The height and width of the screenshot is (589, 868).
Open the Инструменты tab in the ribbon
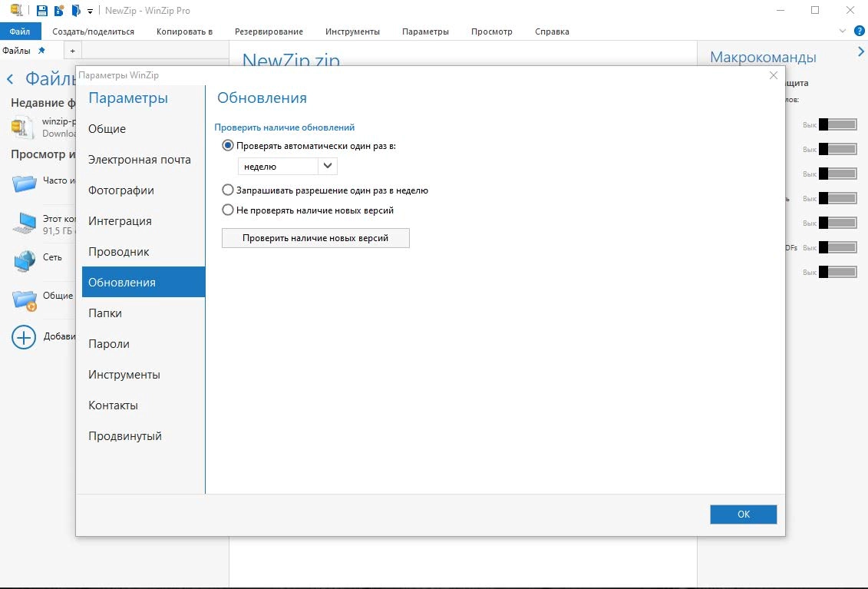(x=352, y=31)
